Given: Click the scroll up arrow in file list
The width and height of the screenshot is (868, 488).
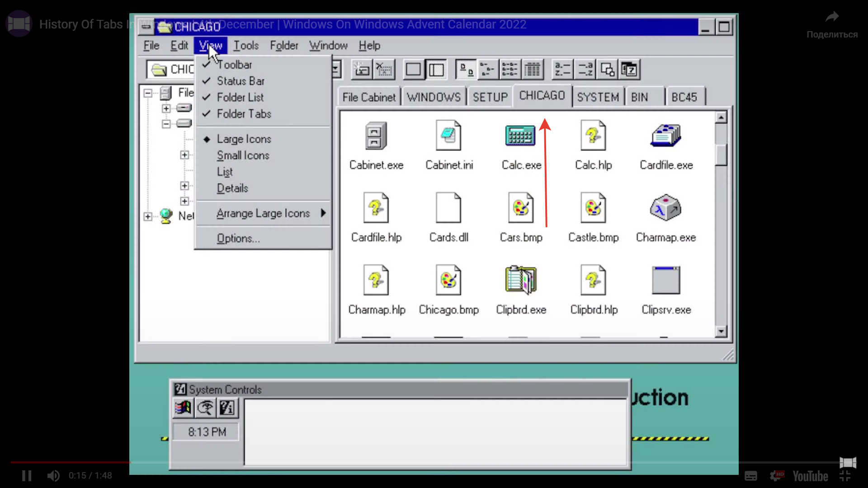Looking at the screenshot, I should [x=721, y=117].
